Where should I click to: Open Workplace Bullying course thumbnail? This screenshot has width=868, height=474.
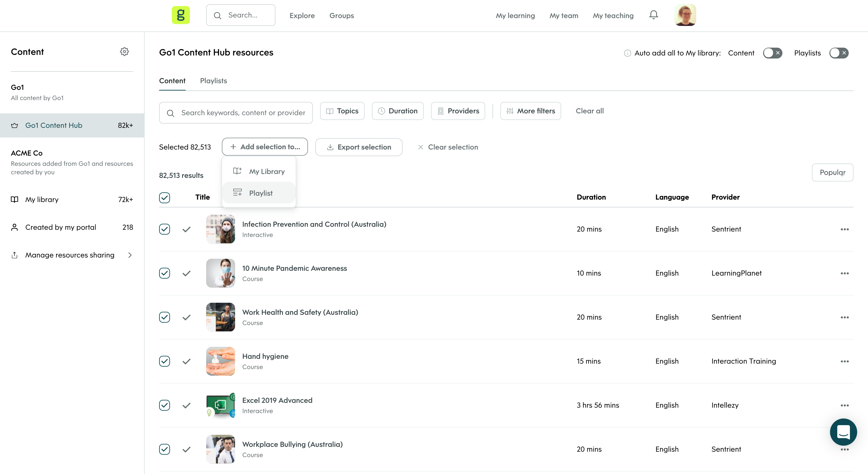click(x=220, y=449)
